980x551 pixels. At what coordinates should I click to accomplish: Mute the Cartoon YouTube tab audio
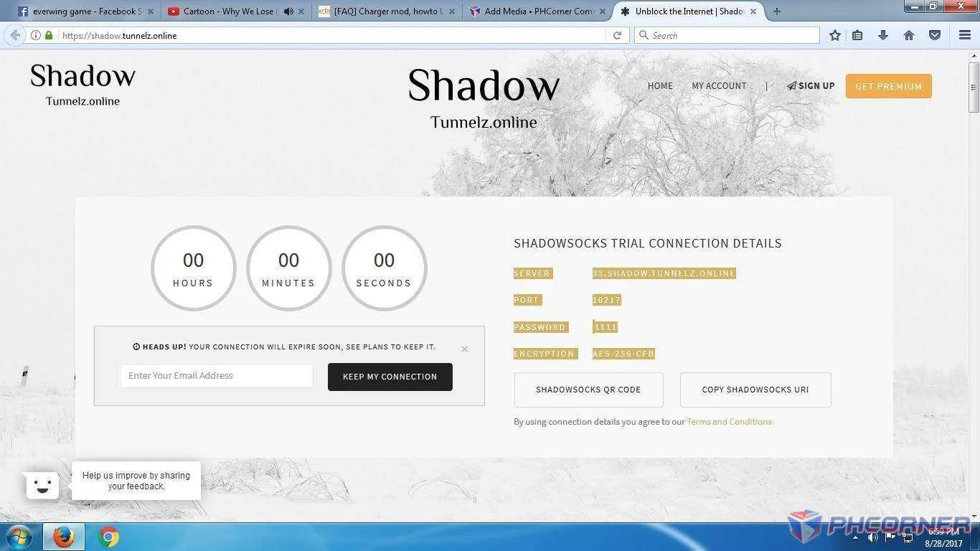[288, 11]
